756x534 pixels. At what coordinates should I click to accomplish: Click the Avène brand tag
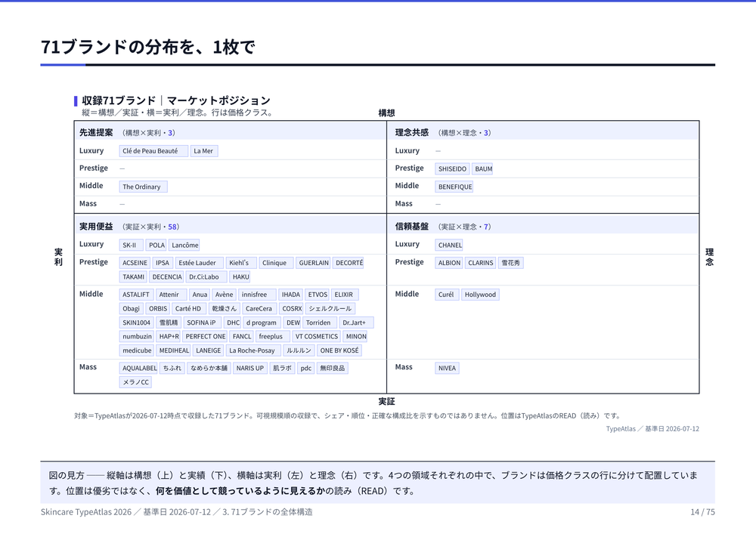224,295
